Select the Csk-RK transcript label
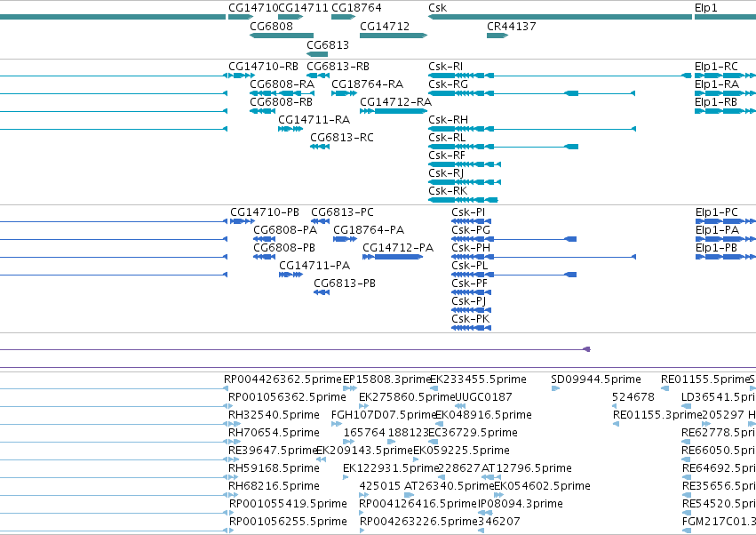The image size is (756, 535). 448,192
